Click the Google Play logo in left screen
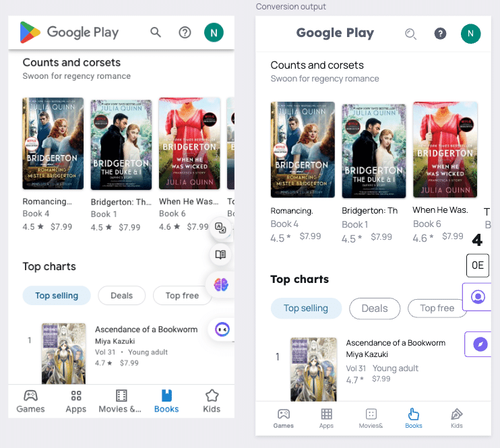Viewport: 500px width, 448px height. click(x=30, y=32)
